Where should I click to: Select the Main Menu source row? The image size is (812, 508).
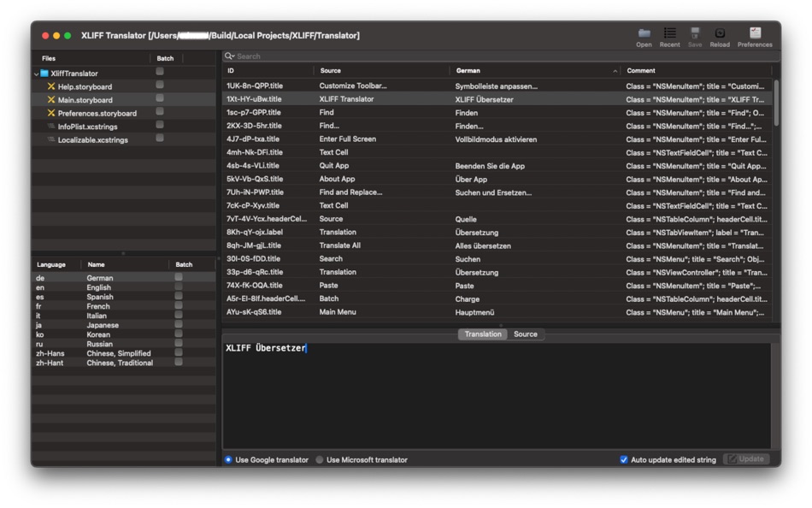point(497,312)
